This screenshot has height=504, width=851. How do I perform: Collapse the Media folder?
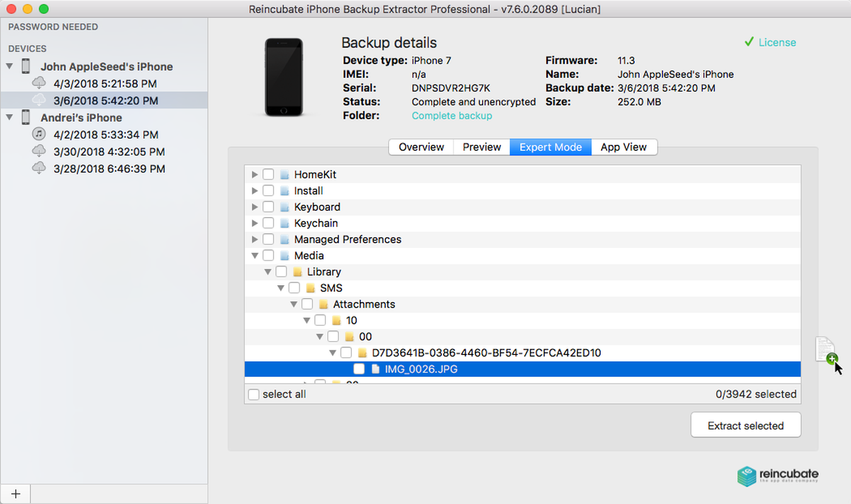[x=255, y=255]
